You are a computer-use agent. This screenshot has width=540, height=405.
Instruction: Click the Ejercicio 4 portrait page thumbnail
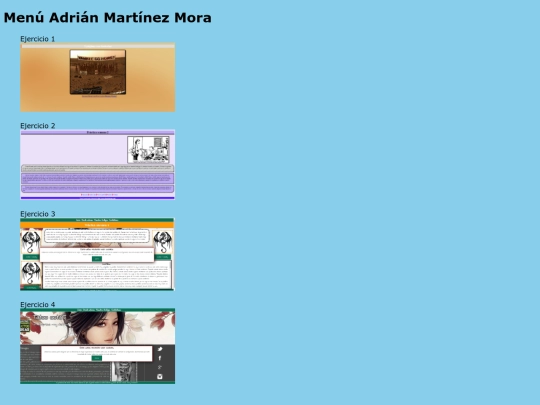coord(97,346)
